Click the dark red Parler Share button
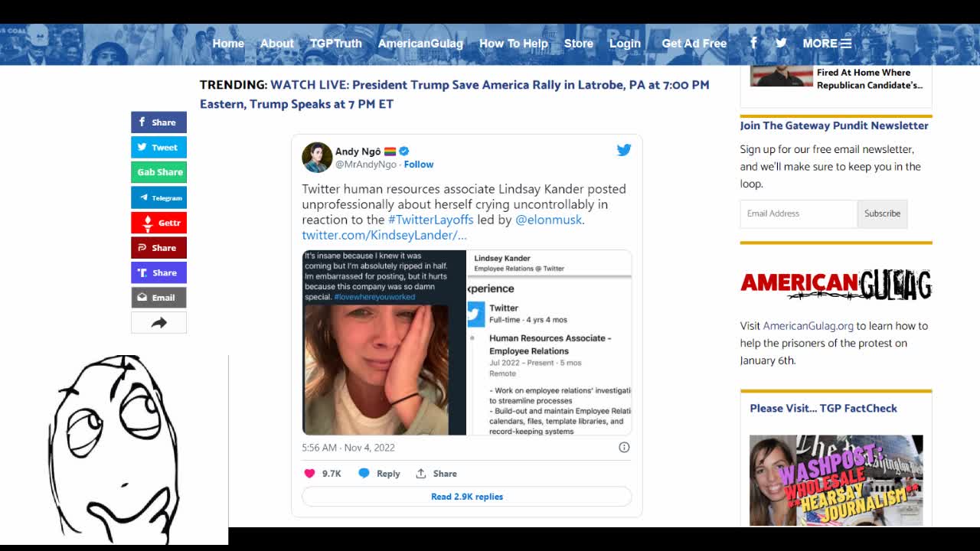The width and height of the screenshot is (980, 551). [x=158, y=248]
